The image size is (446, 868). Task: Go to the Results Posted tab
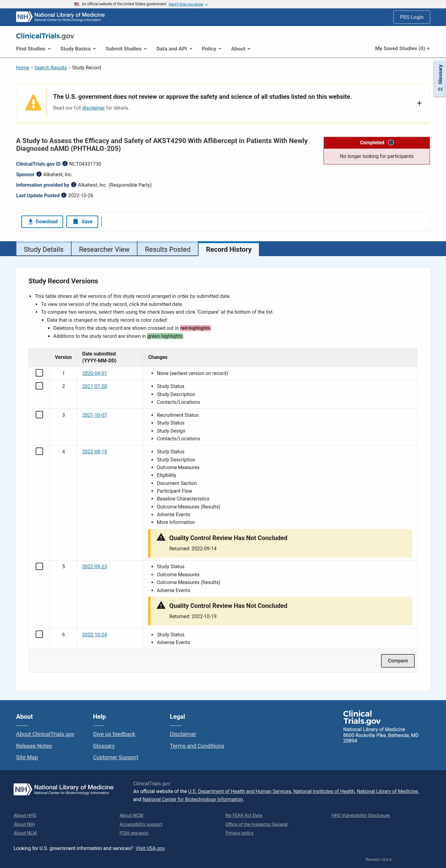coord(168,249)
